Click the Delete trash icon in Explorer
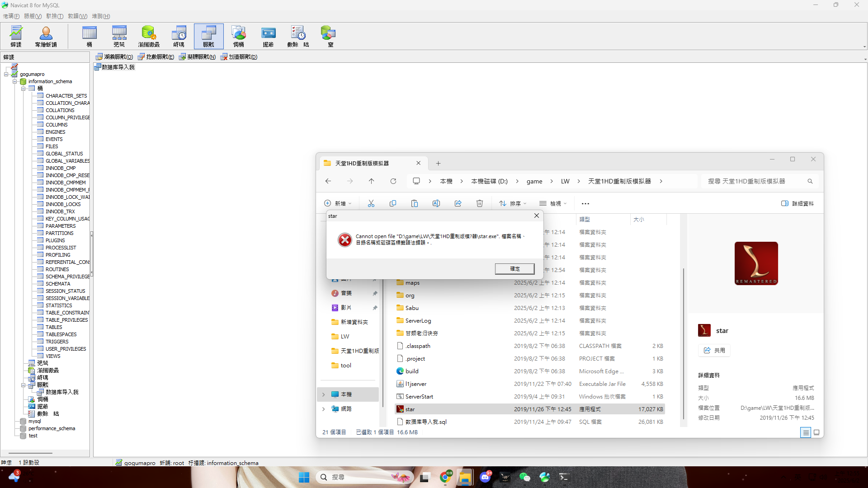868x488 pixels. (480, 203)
